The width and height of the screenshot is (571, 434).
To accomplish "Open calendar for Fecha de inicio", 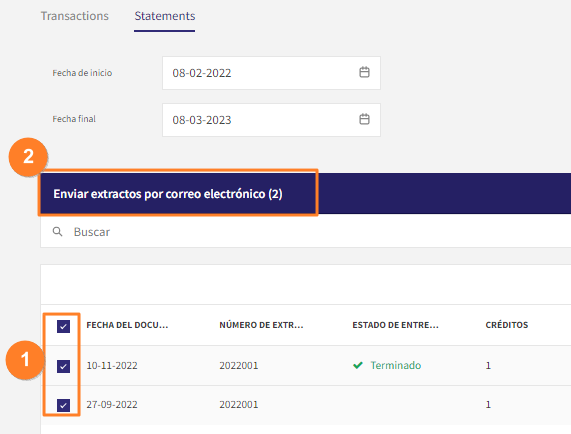I will tap(364, 72).
